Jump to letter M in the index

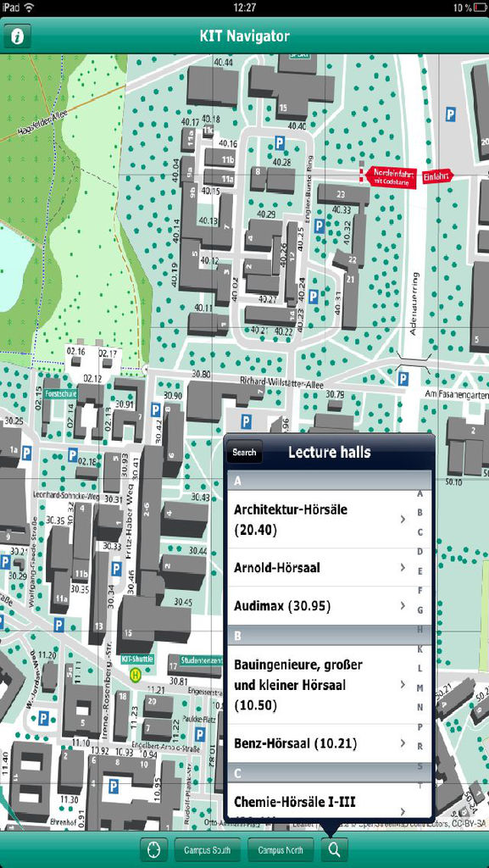(420, 687)
